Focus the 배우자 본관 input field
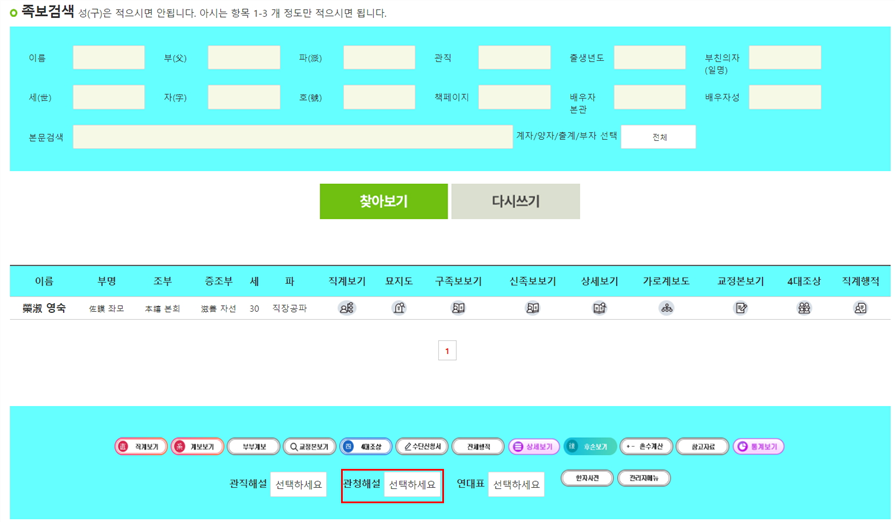The width and height of the screenshot is (895, 523). click(650, 97)
